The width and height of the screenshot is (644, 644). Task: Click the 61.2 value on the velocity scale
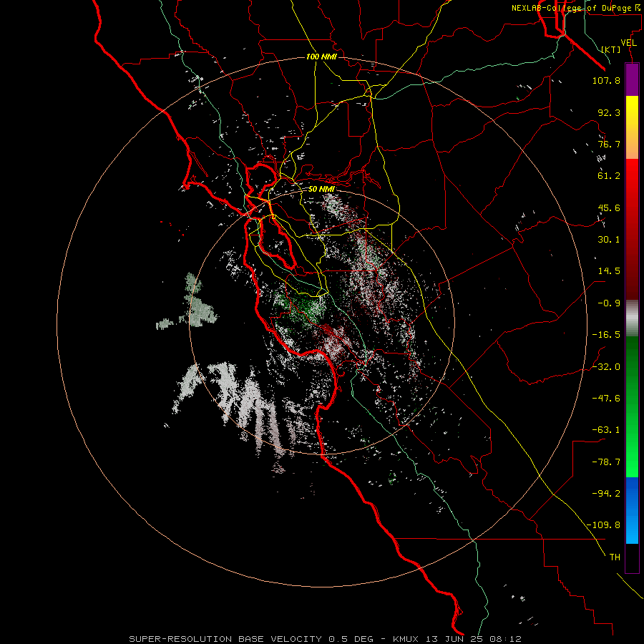pyautogui.click(x=609, y=176)
